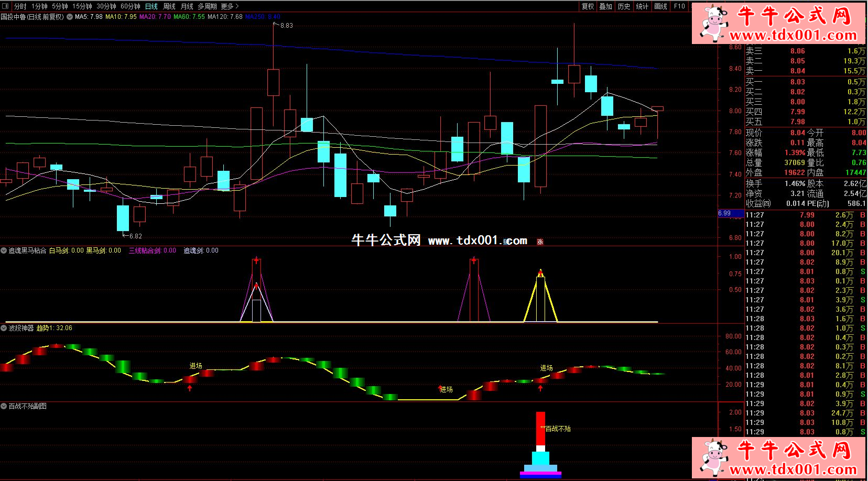Expand the 更多 periods menu
868x481 pixels.
[x=230, y=6]
